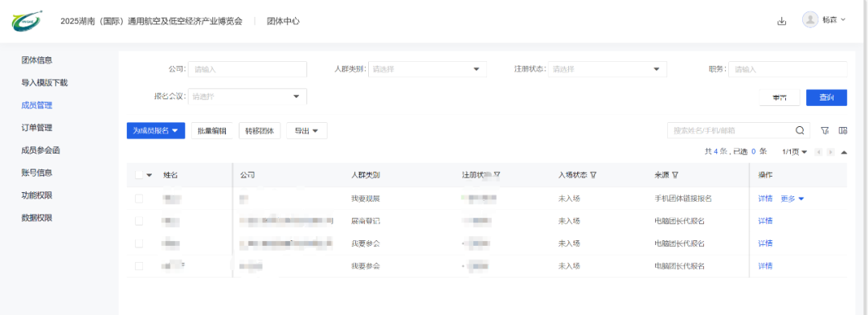Click the 手机团体链接报名 source cell
This screenshot has width=868, height=315.
coord(683,198)
